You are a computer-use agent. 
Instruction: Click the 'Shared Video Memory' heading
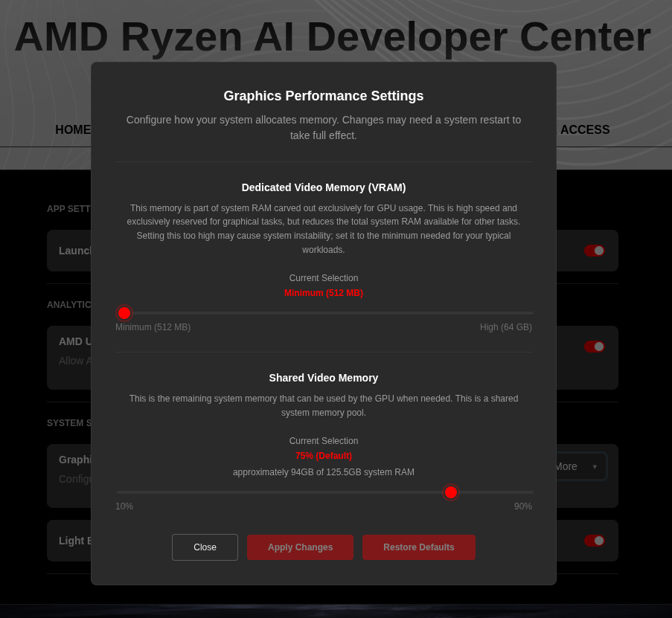click(324, 378)
